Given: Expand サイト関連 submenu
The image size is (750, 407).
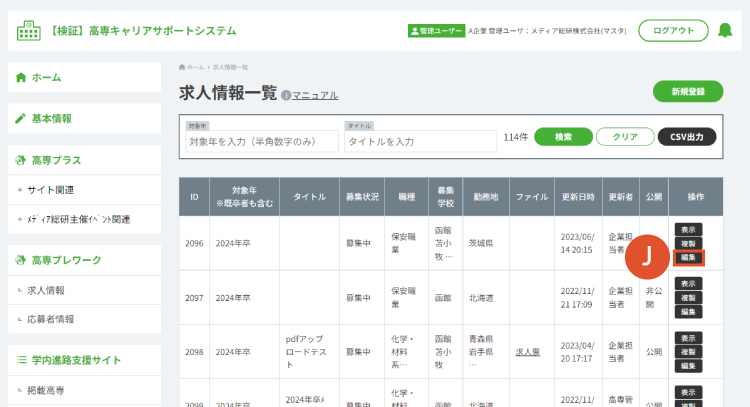Looking at the screenshot, I should point(85,190).
